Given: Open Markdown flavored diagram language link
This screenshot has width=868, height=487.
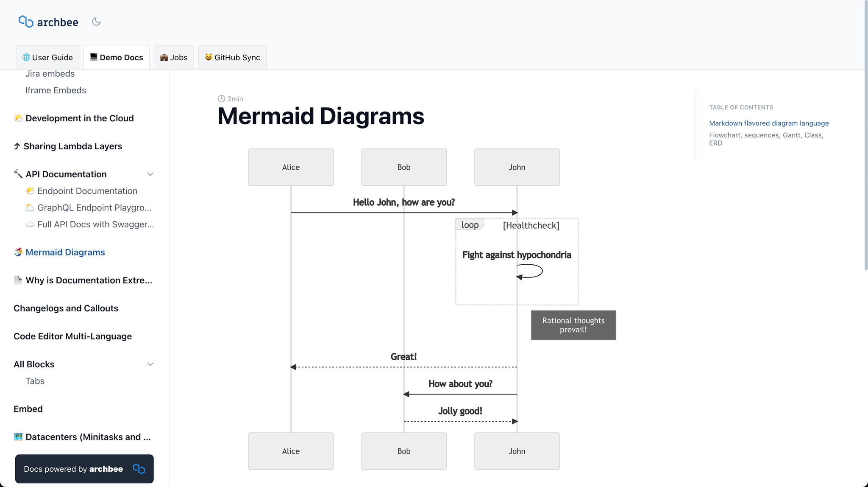Looking at the screenshot, I should coord(768,123).
